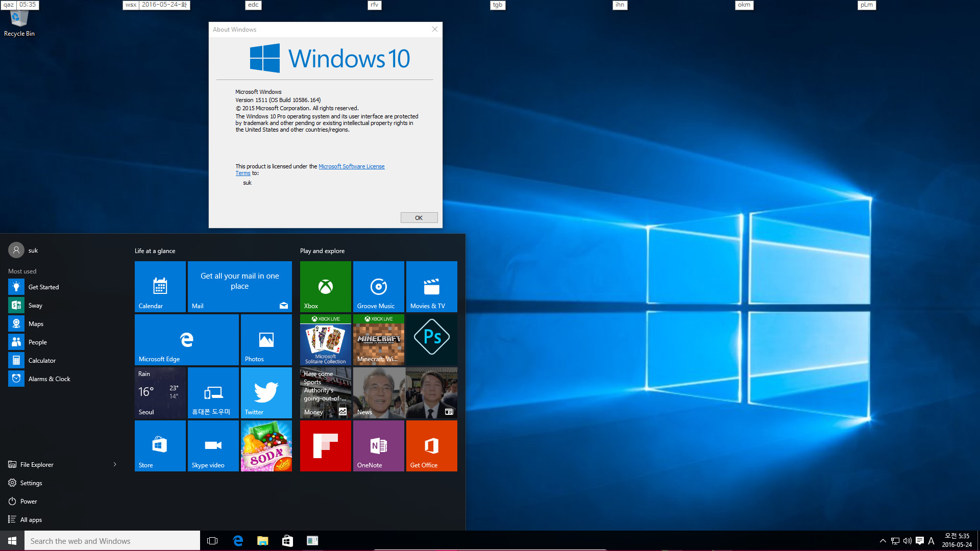
Task: Open the Flipboard tile
Action: (x=326, y=446)
